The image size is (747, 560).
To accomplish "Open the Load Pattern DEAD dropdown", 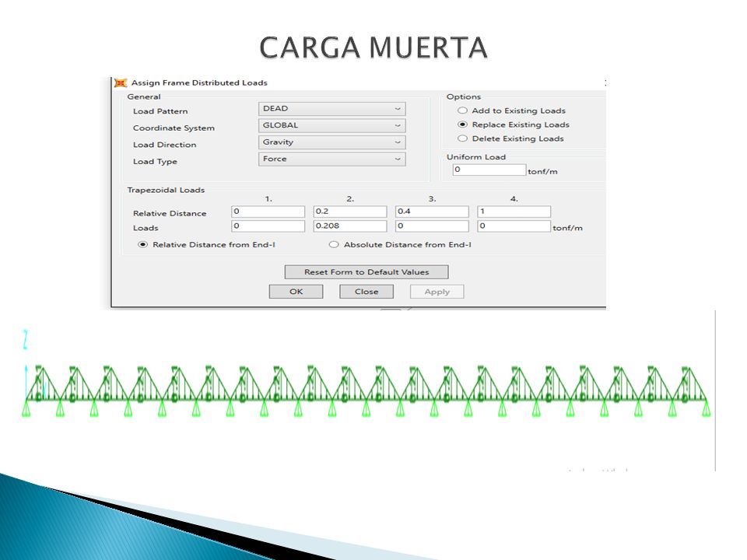I will 332,109.
